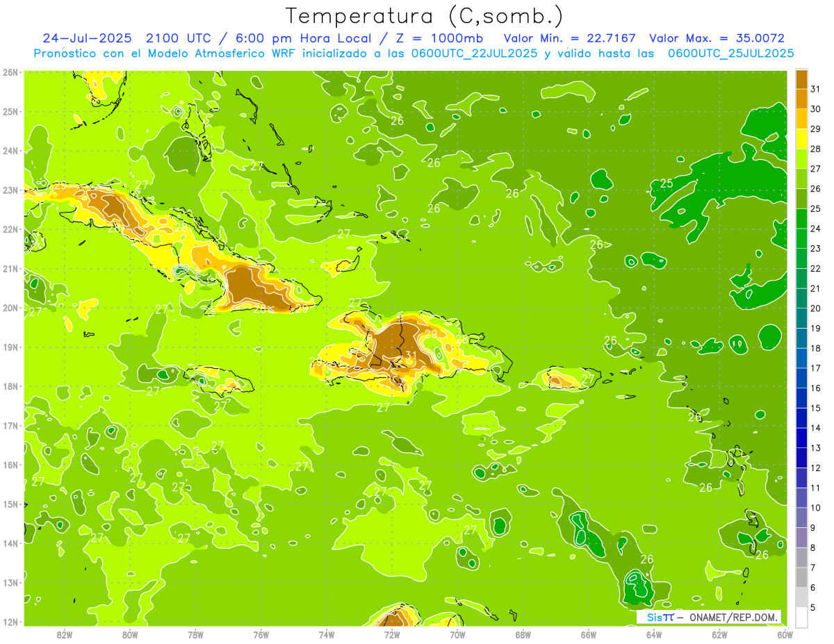Click the orange swatch between 30 and 31

(x=801, y=99)
